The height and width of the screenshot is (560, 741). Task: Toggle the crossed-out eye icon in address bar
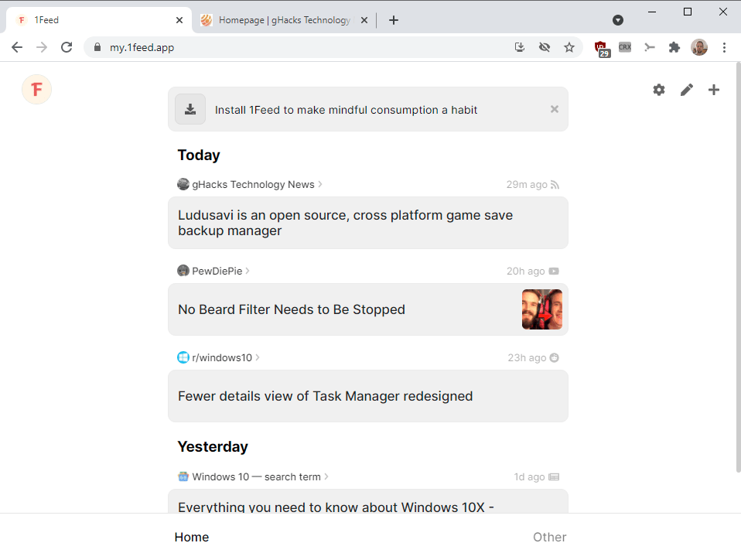coord(545,47)
